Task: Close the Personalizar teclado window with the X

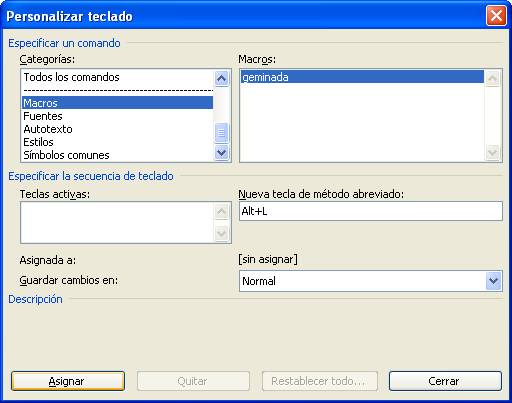Action: [x=496, y=16]
